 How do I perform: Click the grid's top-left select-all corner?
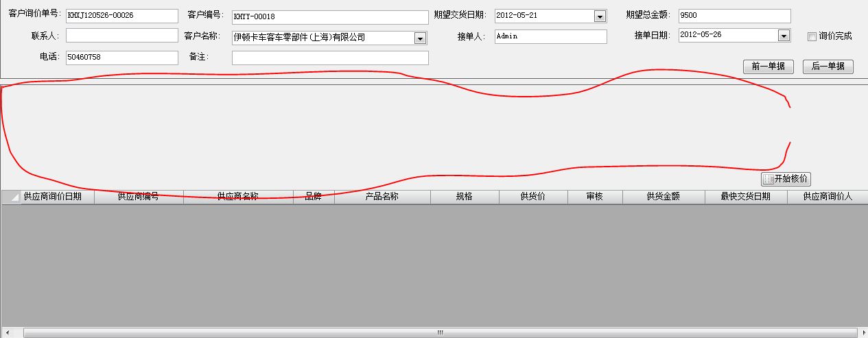point(10,197)
